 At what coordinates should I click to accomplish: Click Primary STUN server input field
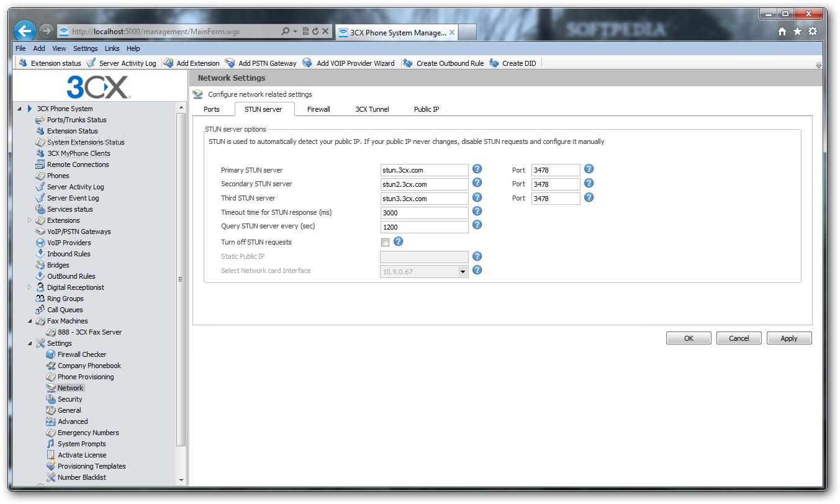click(424, 170)
